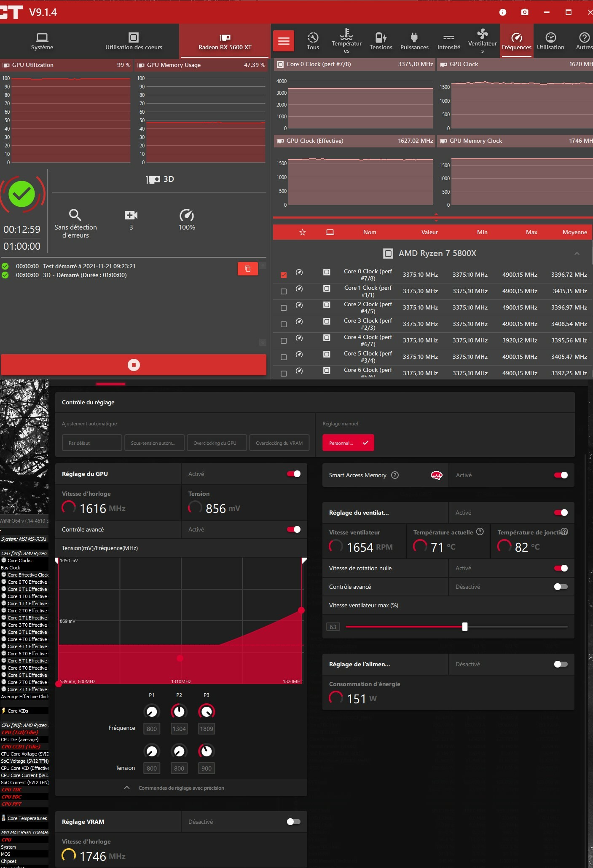The height and width of the screenshot is (868, 593).
Task: Open the Utilisation des coeurs tab
Action: point(134,41)
